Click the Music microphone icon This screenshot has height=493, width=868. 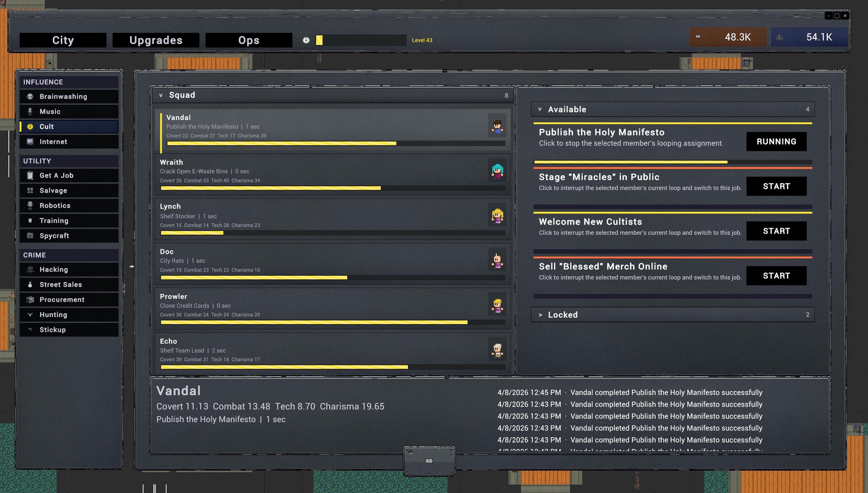click(30, 111)
